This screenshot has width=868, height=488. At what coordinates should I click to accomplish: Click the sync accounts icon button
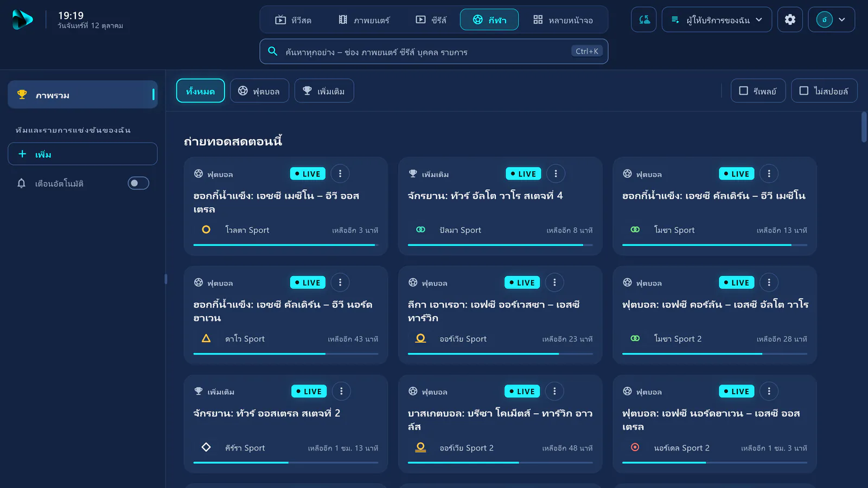tap(644, 20)
